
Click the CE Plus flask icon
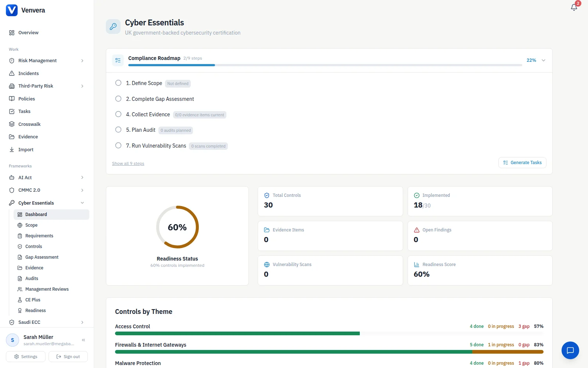(x=20, y=300)
